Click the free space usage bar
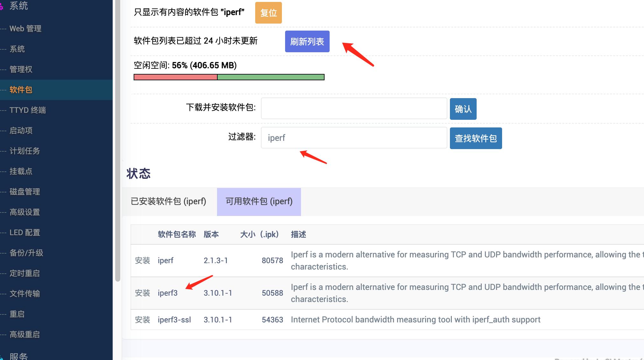Screen dimensions: 644x360 tap(229, 77)
